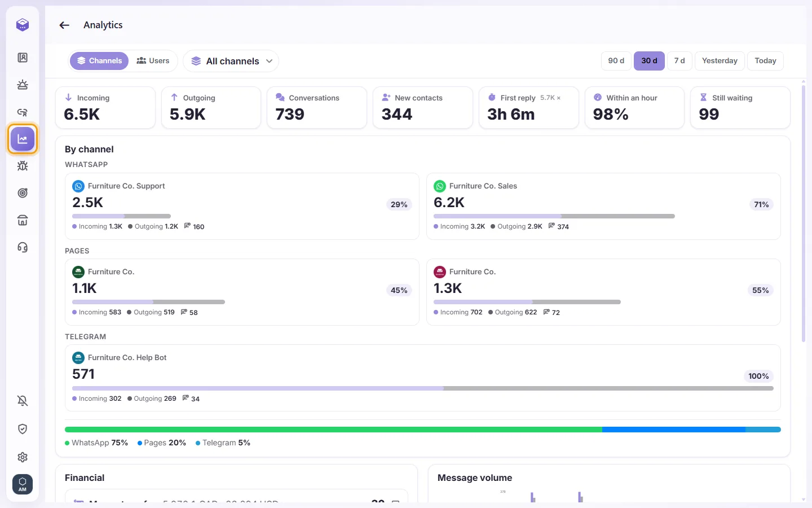
Task: Expand the All channels dropdown
Action: click(231, 61)
